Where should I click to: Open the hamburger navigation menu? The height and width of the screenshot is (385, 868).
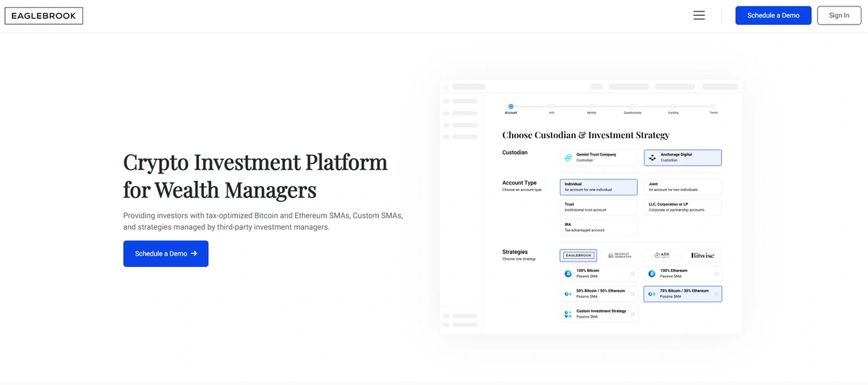coord(699,15)
